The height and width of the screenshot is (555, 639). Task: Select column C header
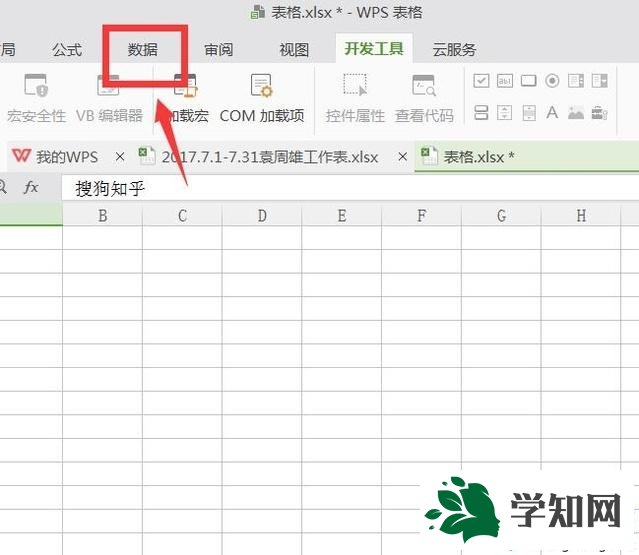(x=182, y=216)
